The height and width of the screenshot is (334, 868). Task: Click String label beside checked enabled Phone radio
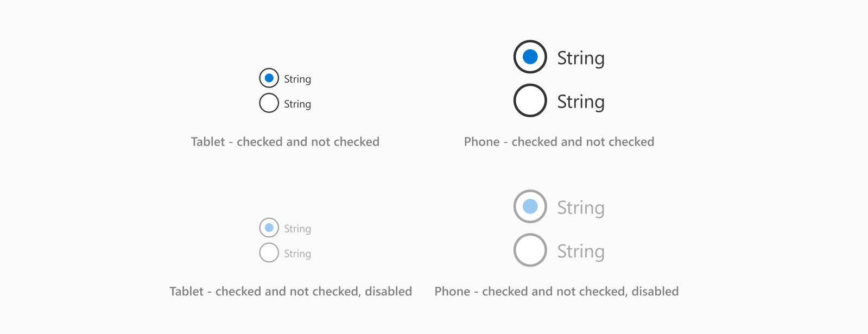tap(581, 59)
